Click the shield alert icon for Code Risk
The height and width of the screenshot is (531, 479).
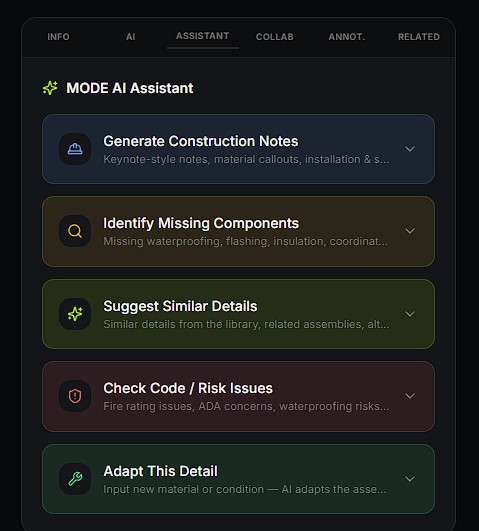tap(75, 396)
